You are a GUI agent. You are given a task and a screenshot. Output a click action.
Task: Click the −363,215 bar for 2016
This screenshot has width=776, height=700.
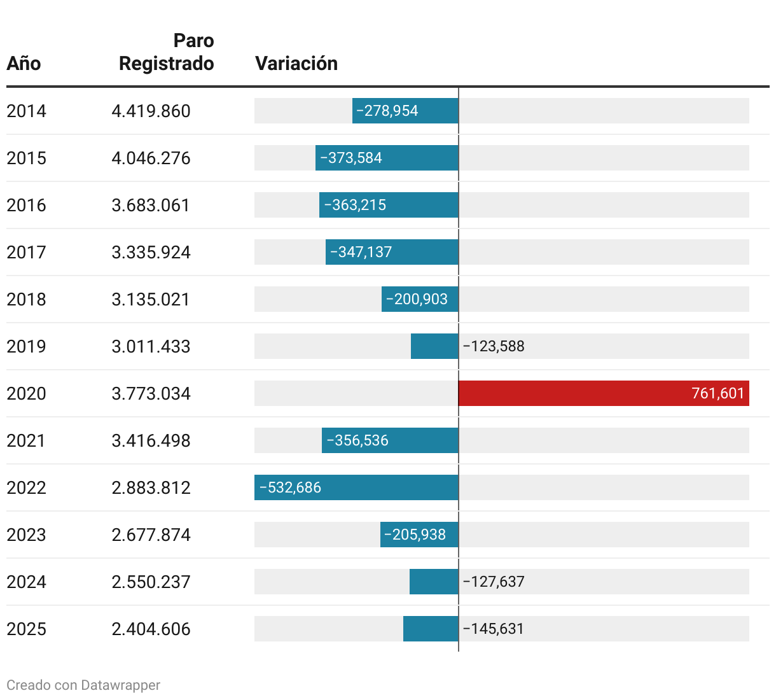click(x=389, y=205)
